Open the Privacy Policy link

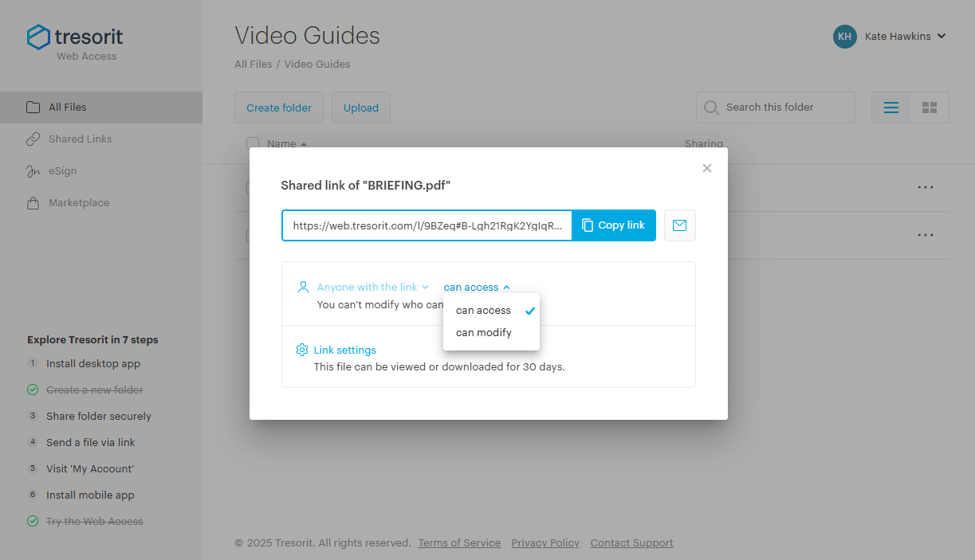(545, 542)
